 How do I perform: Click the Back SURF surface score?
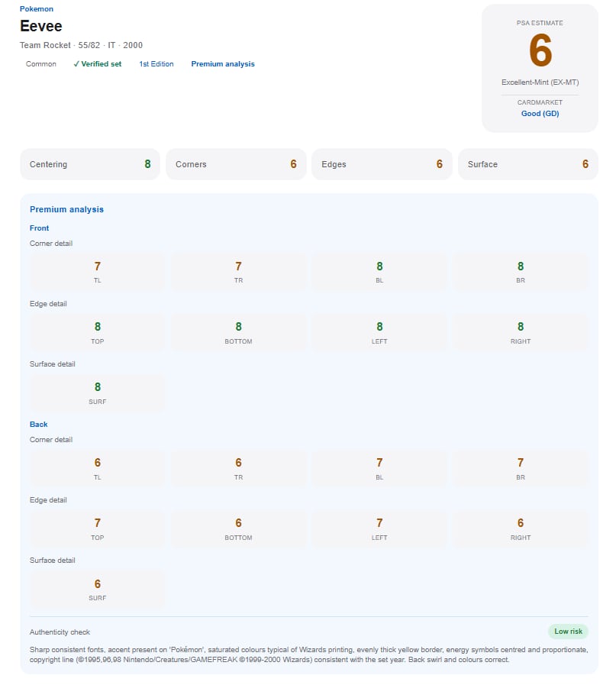pos(98,590)
